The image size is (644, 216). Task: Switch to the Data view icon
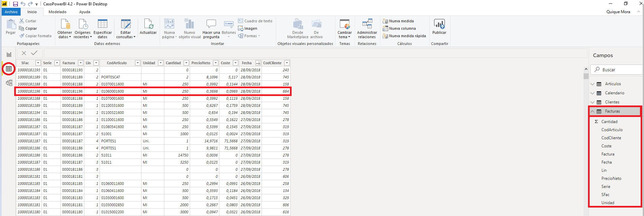click(9, 69)
